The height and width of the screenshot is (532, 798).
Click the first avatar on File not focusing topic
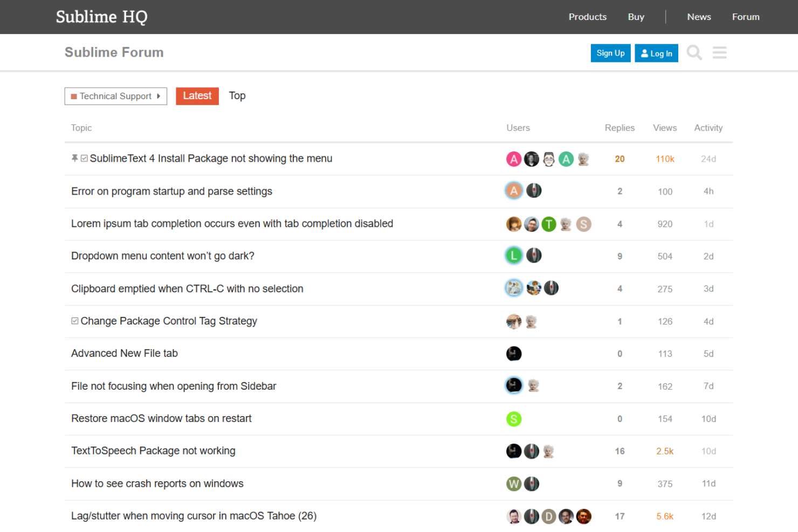tap(514, 385)
